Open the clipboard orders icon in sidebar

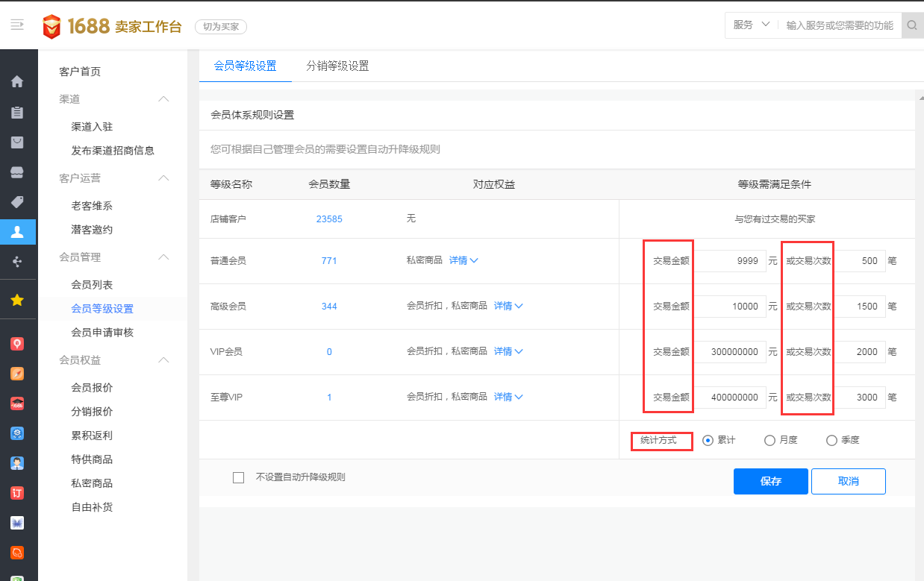17,113
